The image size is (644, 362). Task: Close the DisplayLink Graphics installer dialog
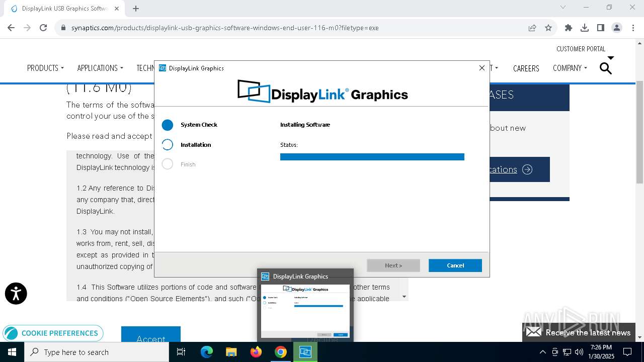point(481,68)
